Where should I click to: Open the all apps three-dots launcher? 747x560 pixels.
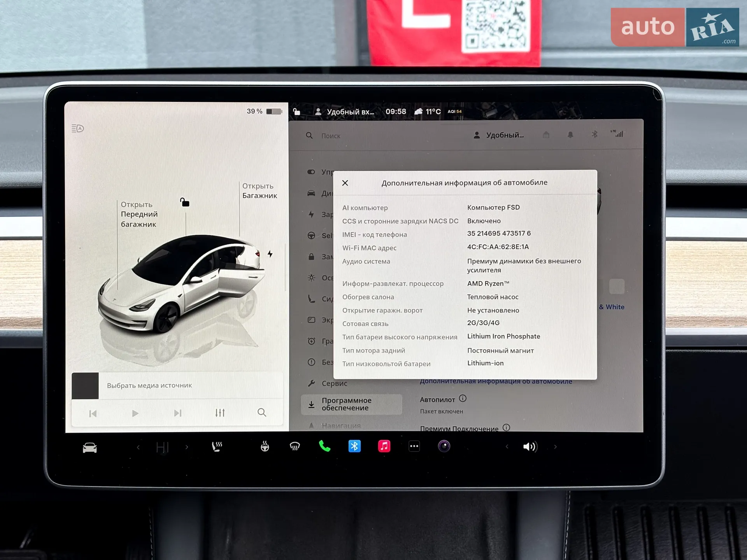tap(414, 446)
